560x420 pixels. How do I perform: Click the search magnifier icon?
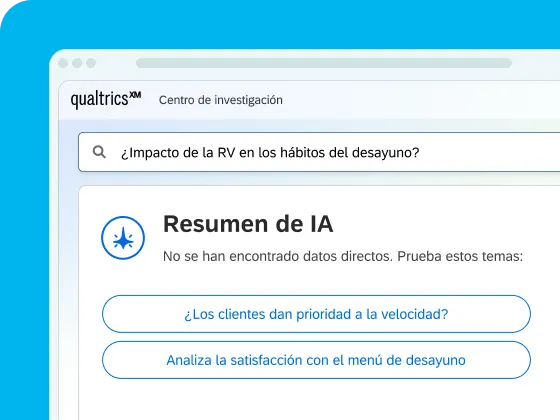(x=99, y=152)
